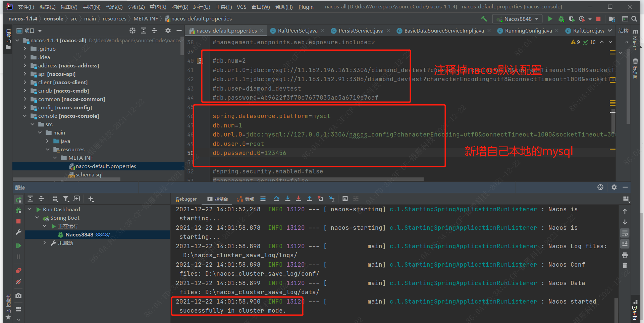Add a service with the plus icon

point(91,199)
